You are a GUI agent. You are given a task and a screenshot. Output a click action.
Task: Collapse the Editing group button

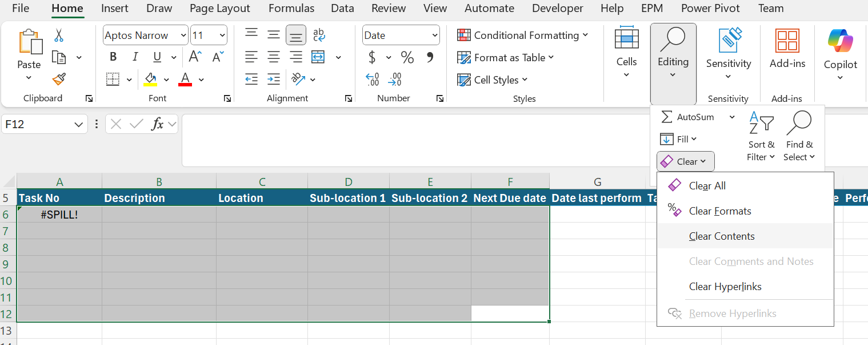(673, 64)
